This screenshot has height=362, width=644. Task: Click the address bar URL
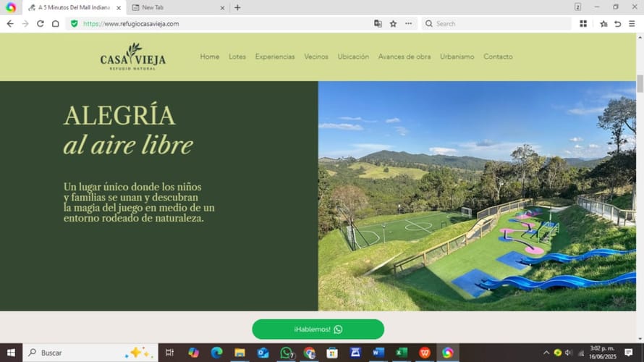[131, 24]
